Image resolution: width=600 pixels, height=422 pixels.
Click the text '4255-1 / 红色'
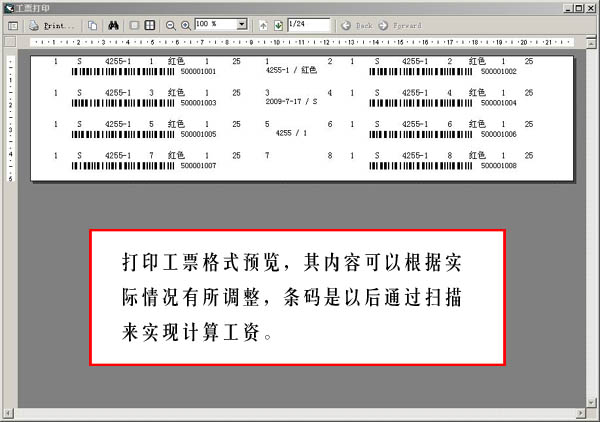pyautogui.click(x=291, y=70)
